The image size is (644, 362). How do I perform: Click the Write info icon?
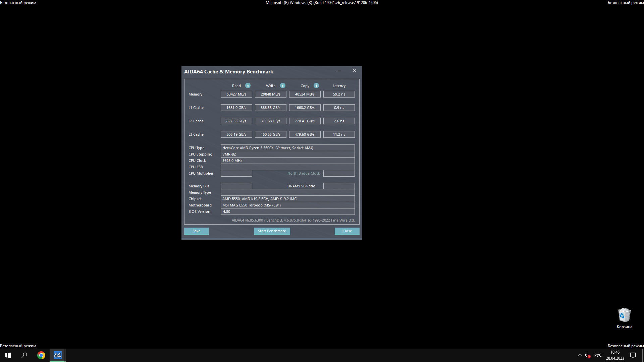283,85
